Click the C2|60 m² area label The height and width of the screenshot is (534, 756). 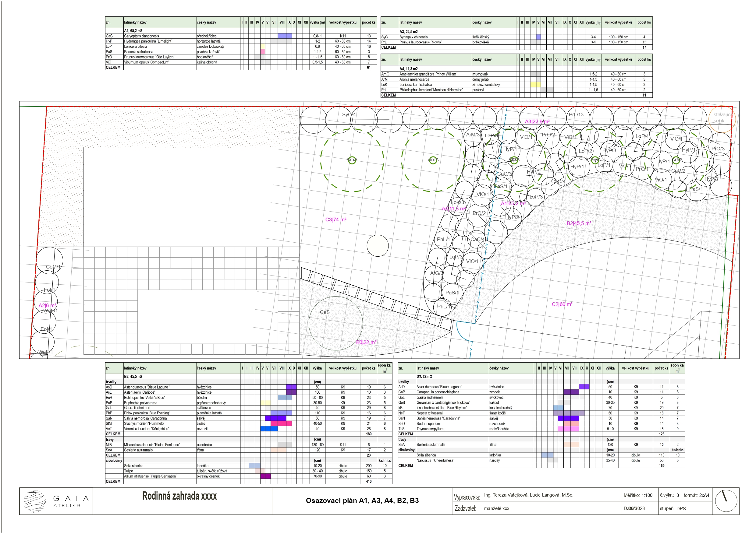562,304
